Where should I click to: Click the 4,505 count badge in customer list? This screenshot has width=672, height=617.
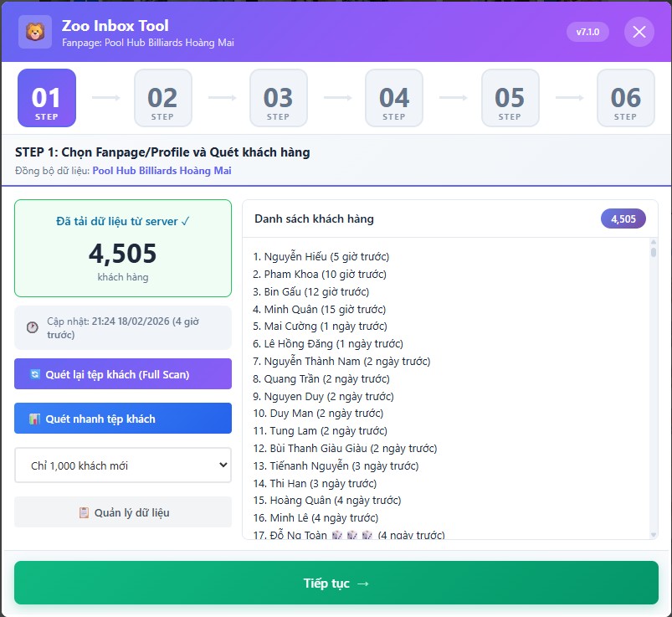click(623, 219)
